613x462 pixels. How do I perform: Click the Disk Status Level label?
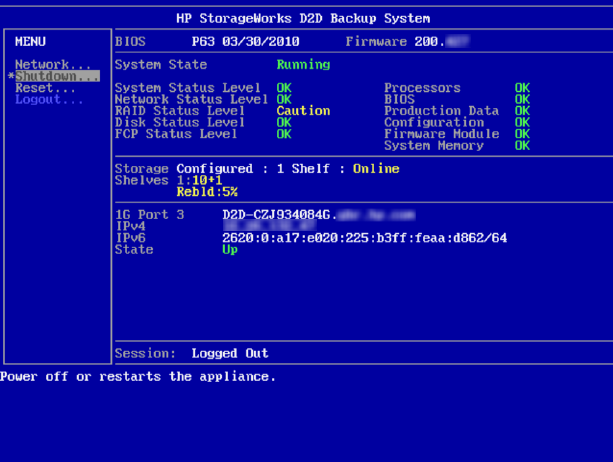[180, 122]
